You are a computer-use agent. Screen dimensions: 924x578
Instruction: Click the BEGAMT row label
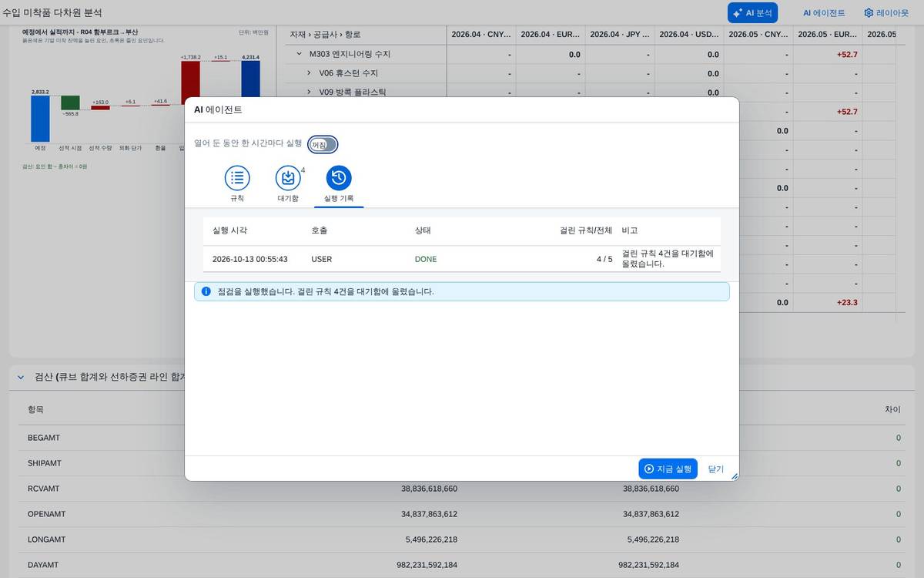pyautogui.click(x=44, y=438)
